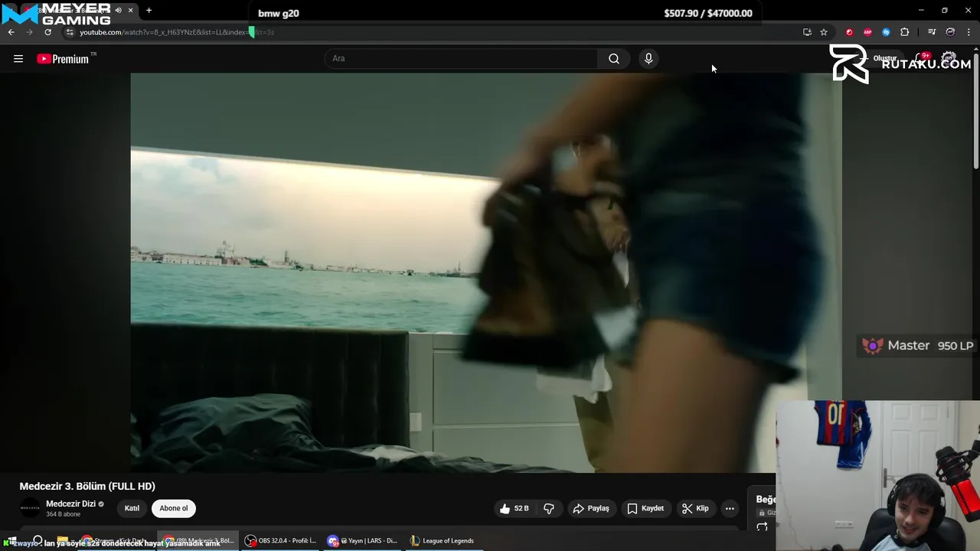Image resolution: width=980 pixels, height=551 pixels.
Task: Share the video via Paylaş button
Action: 591,508
